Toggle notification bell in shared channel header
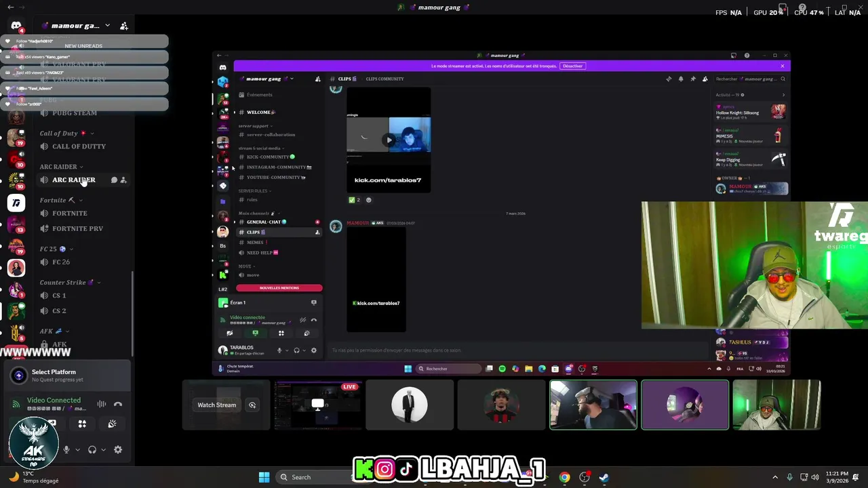868x488 pixels. (x=681, y=79)
